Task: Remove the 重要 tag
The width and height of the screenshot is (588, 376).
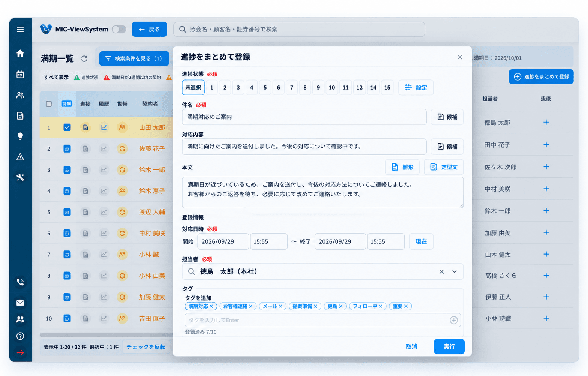Action: pyautogui.click(x=406, y=306)
